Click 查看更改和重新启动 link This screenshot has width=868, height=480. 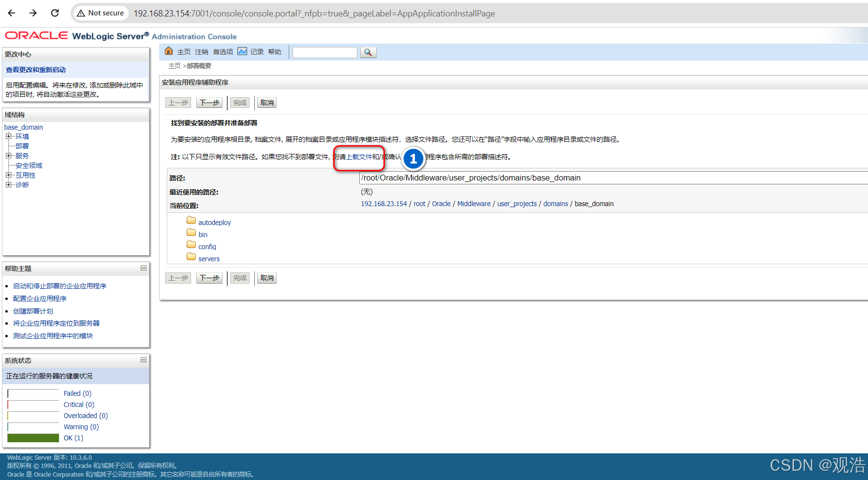click(x=36, y=70)
